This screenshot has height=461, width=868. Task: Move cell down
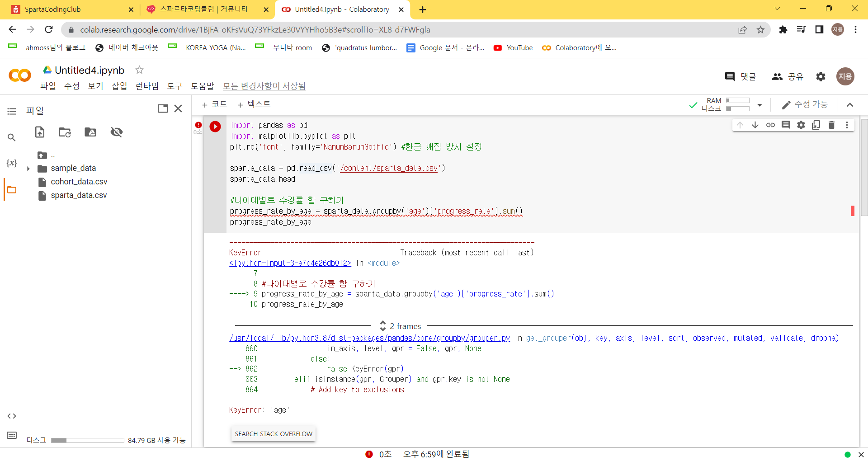[x=755, y=125]
